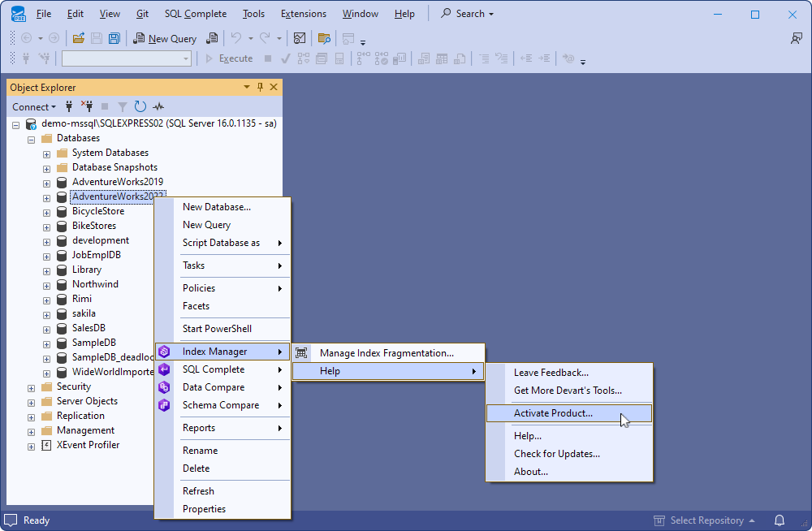The height and width of the screenshot is (531, 812).
Task: Click the Index Manager icon in context menu
Action: tap(165, 352)
